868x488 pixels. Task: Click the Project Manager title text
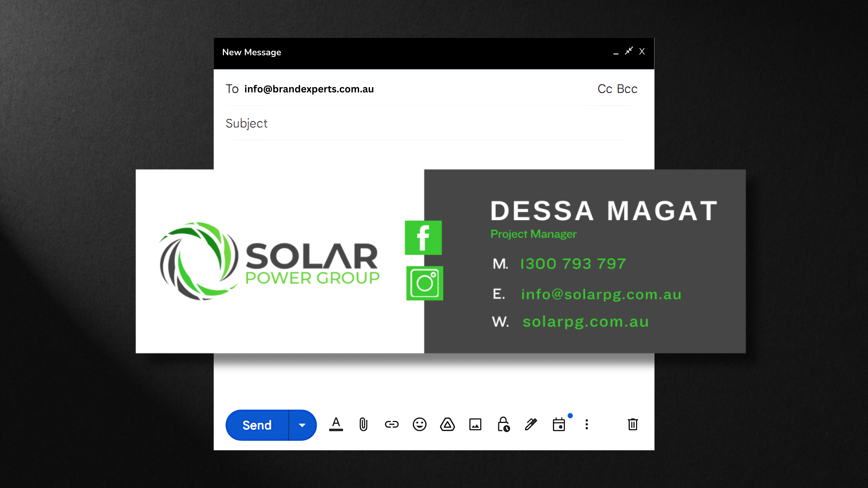point(533,234)
